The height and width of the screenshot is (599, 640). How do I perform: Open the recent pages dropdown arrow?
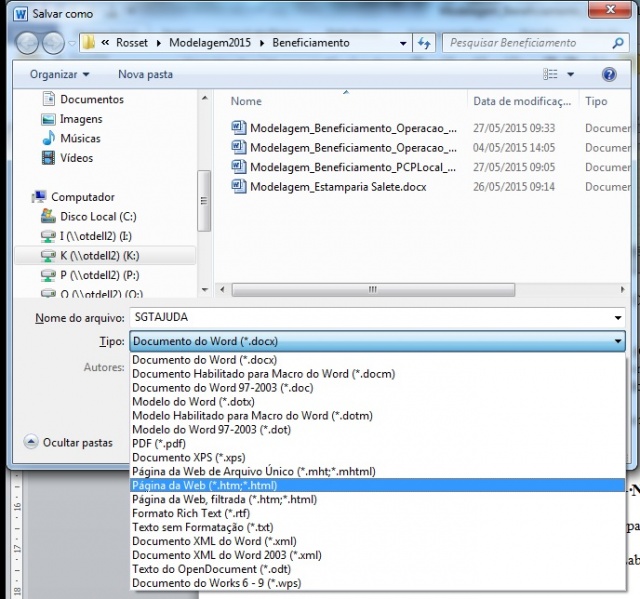(71, 43)
